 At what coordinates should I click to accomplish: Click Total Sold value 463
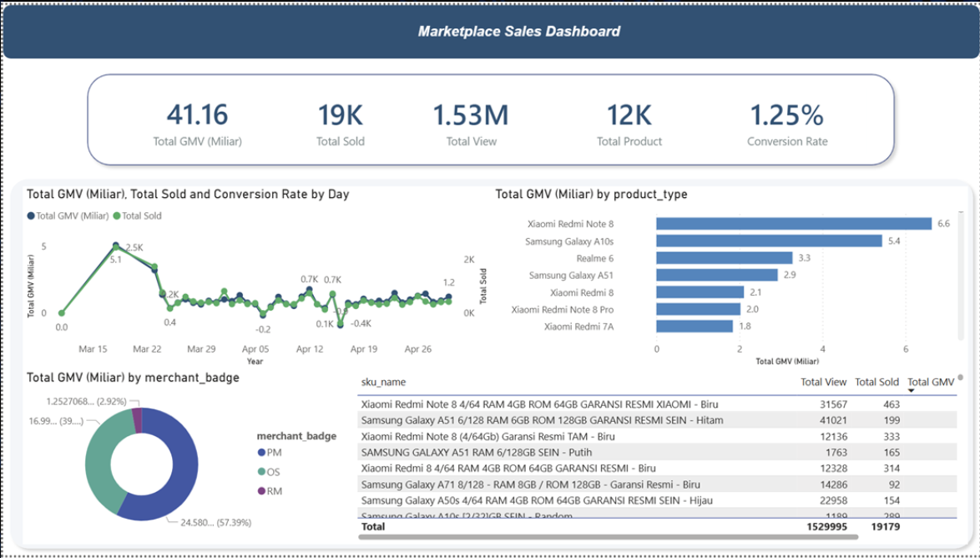tap(892, 405)
